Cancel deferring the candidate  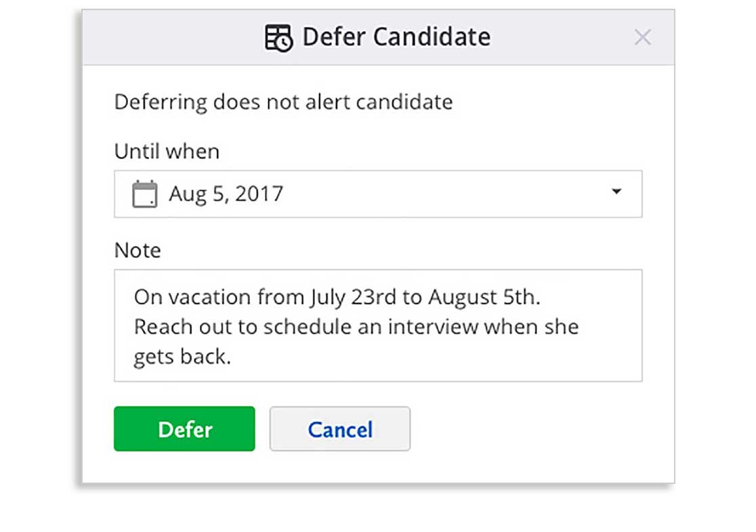click(x=340, y=429)
